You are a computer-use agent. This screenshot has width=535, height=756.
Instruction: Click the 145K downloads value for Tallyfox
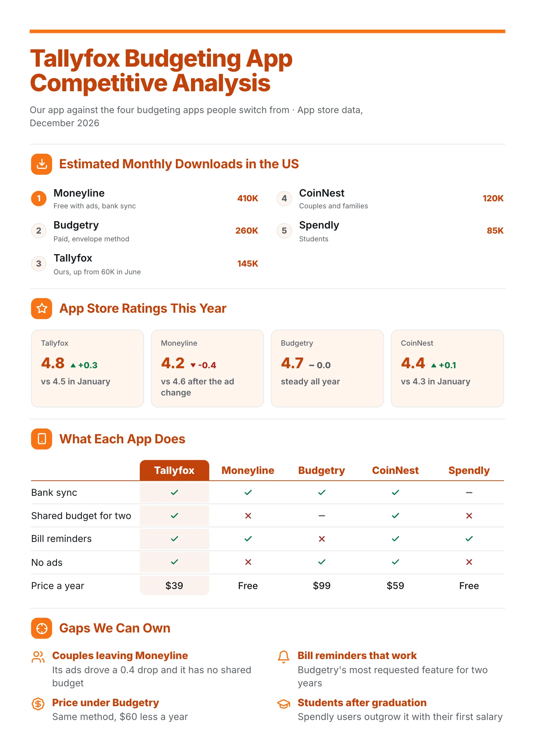point(248,264)
